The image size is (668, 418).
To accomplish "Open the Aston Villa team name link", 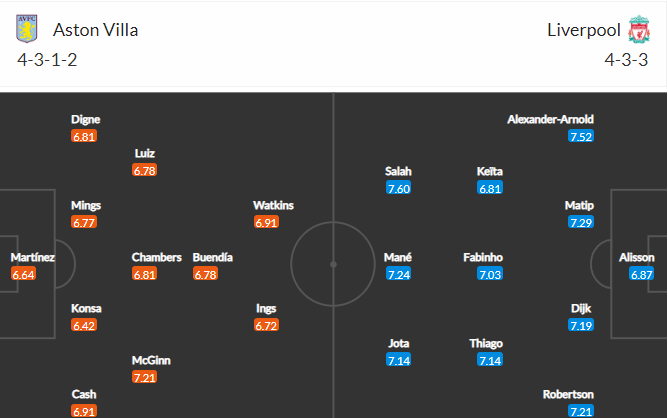I will [x=95, y=30].
